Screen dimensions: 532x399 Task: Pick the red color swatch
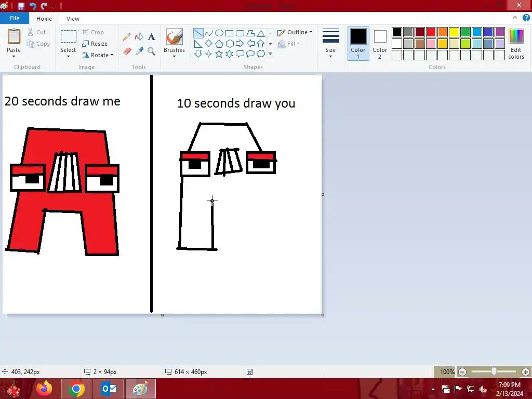tap(431, 32)
